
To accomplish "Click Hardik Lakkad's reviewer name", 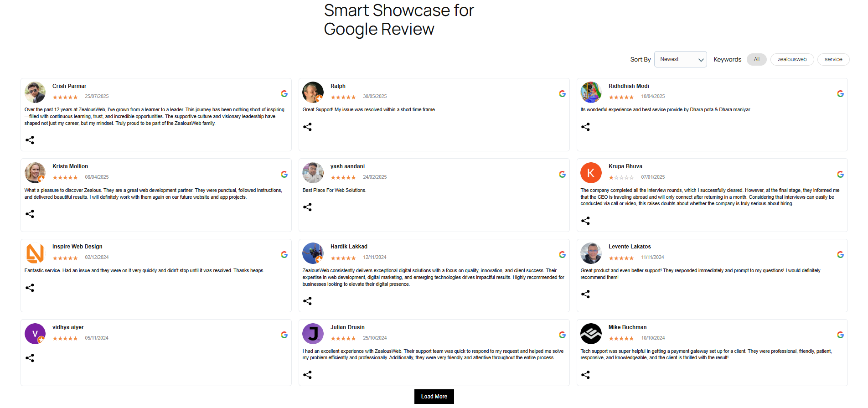I will pos(349,247).
